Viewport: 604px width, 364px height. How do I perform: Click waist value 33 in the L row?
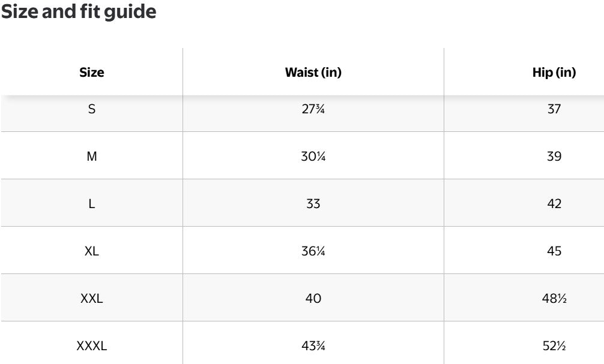(313, 203)
